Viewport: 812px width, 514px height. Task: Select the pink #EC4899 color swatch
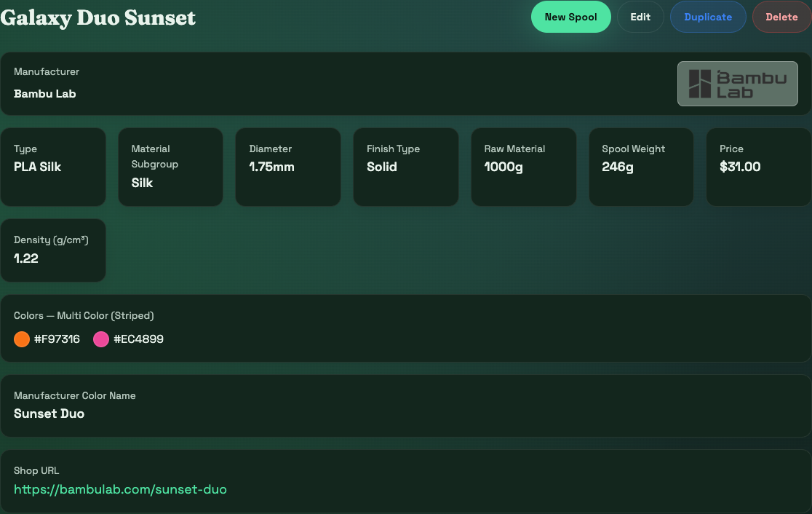pyautogui.click(x=101, y=339)
